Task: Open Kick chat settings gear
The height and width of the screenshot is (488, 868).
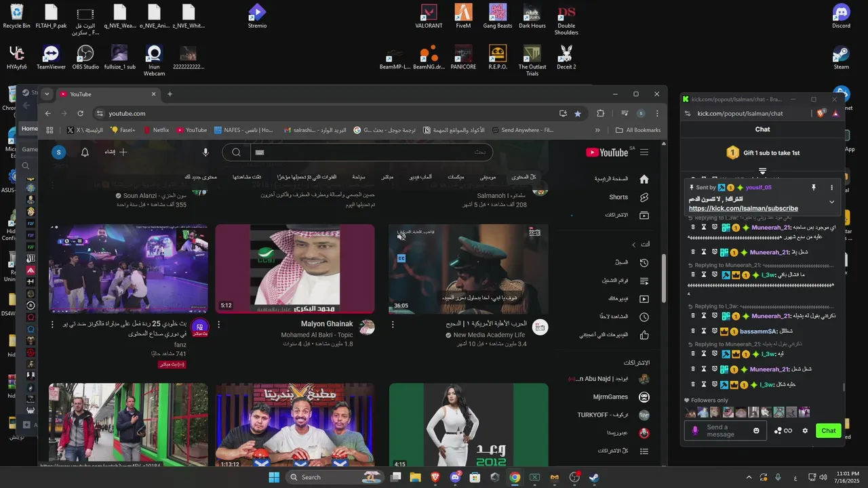Action: click(805, 430)
